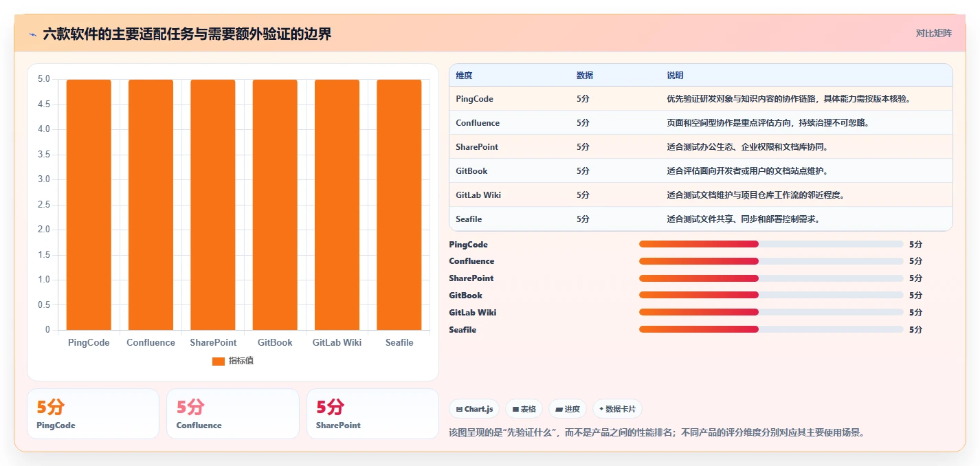Viewport: 980px width, 466px height.
Task: Click the Confluence 5分 data card
Action: coord(233,414)
